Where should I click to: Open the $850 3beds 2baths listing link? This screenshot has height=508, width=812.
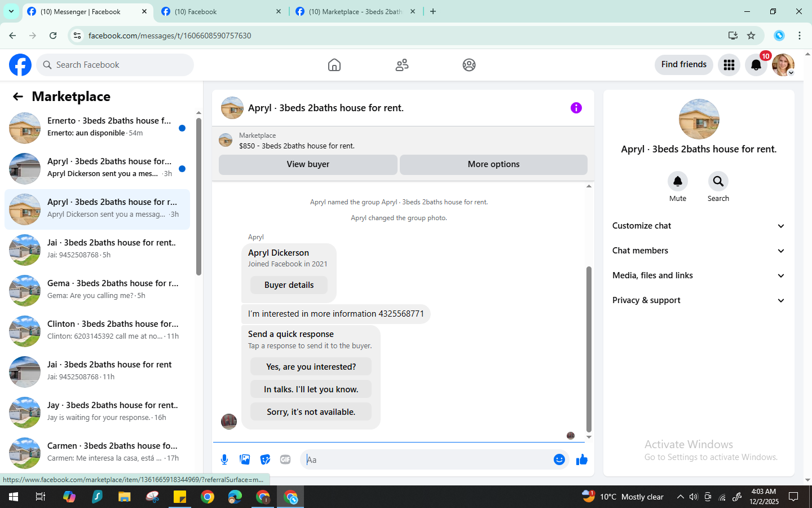(297, 146)
